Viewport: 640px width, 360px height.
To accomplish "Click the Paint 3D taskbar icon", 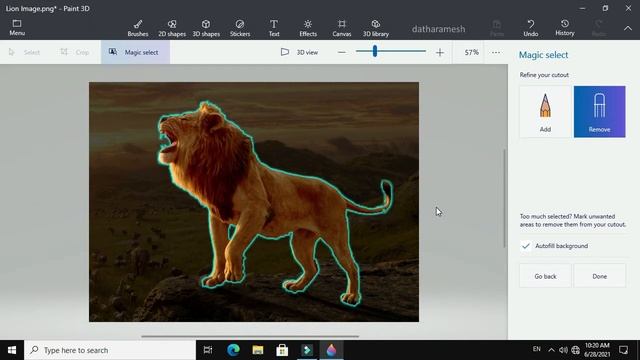I will 331,350.
